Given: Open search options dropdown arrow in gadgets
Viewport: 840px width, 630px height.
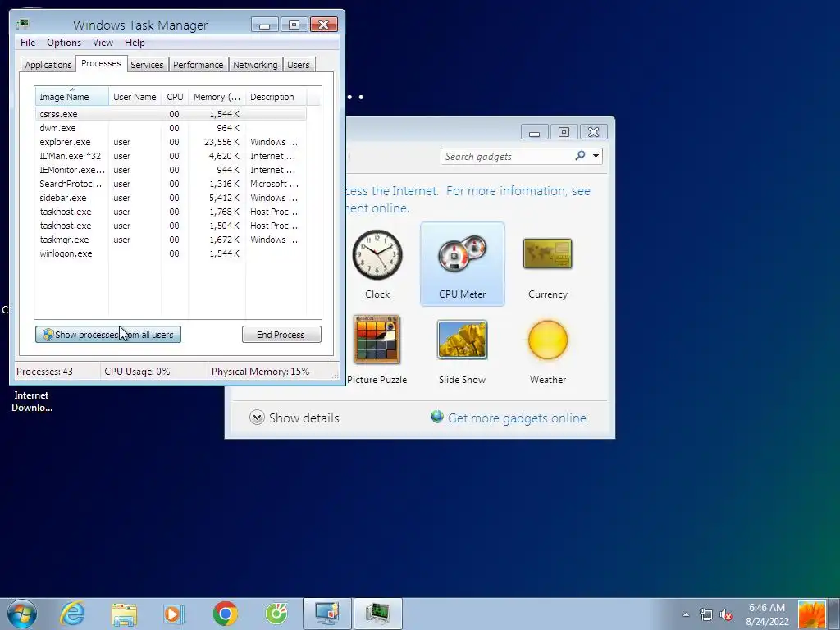Looking at the screenshot, I should 596,156.
